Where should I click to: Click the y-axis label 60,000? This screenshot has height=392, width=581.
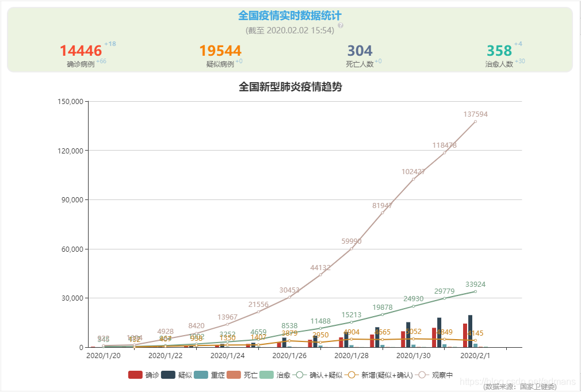point(72,249)
